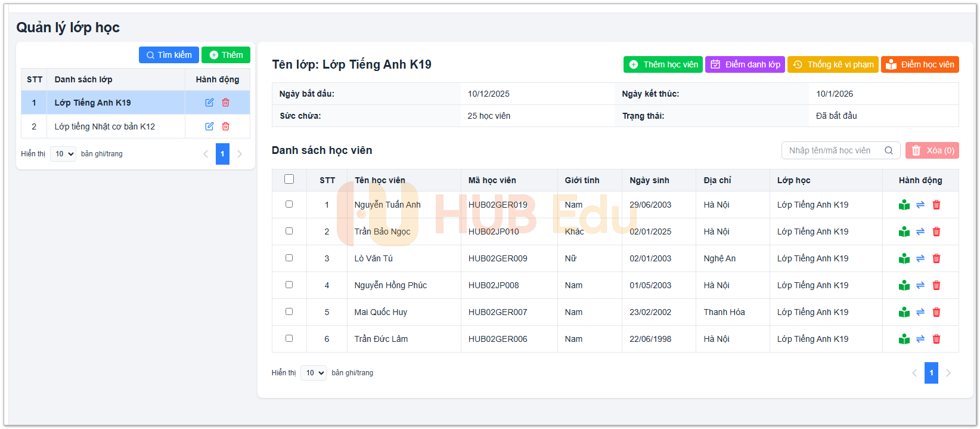980x429 pixels.
Task: Check the box for Nguyễn Hồng Phúc
Action: pos(289,285)
